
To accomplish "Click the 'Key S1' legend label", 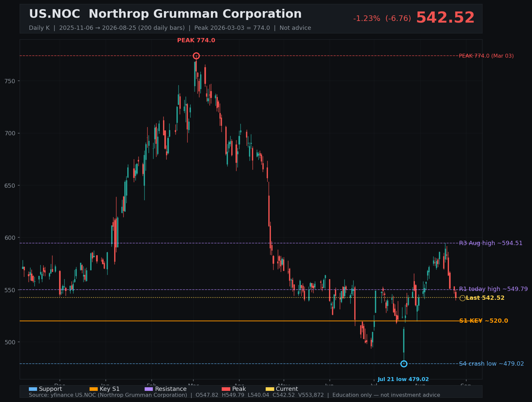I will (x=110, y=389).
